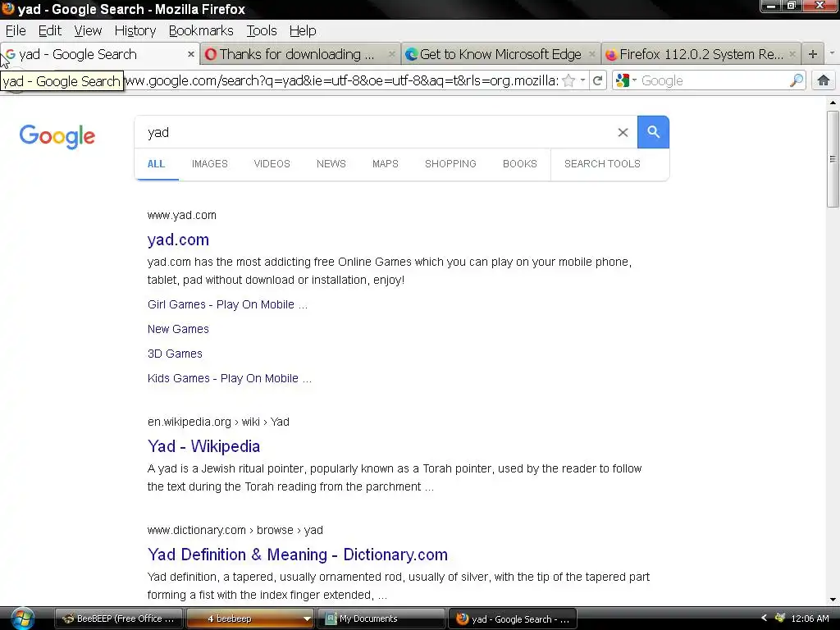Image resolution: width=840 pixels, height=630 pixels.
Task: Close the Thanks for downloading tab
Action: (x=391, y=54)
